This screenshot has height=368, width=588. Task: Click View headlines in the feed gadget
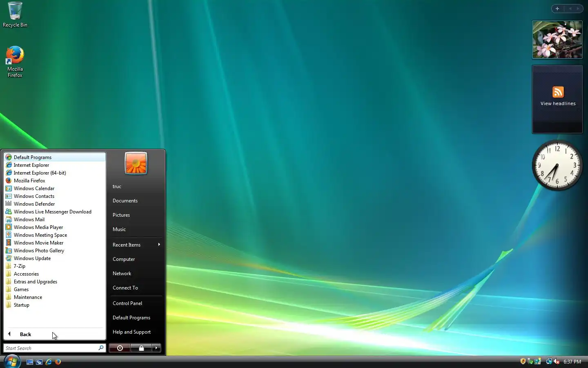click(x=558, y=103)
